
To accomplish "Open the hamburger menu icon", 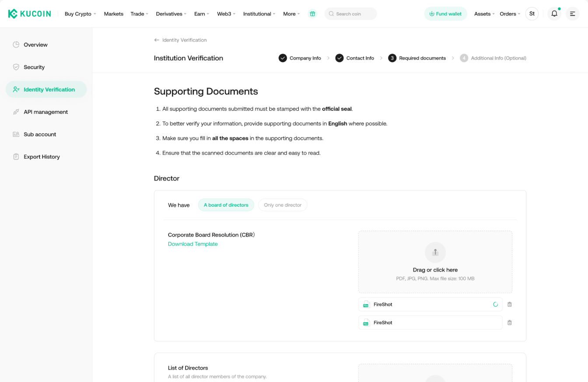I will tap(572, 14).
